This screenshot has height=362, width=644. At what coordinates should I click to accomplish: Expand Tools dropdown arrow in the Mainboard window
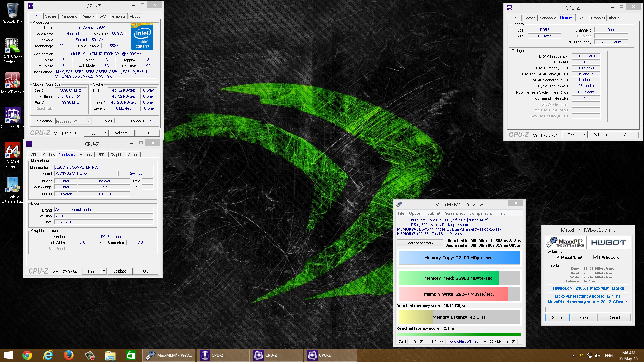click(104, 271)
